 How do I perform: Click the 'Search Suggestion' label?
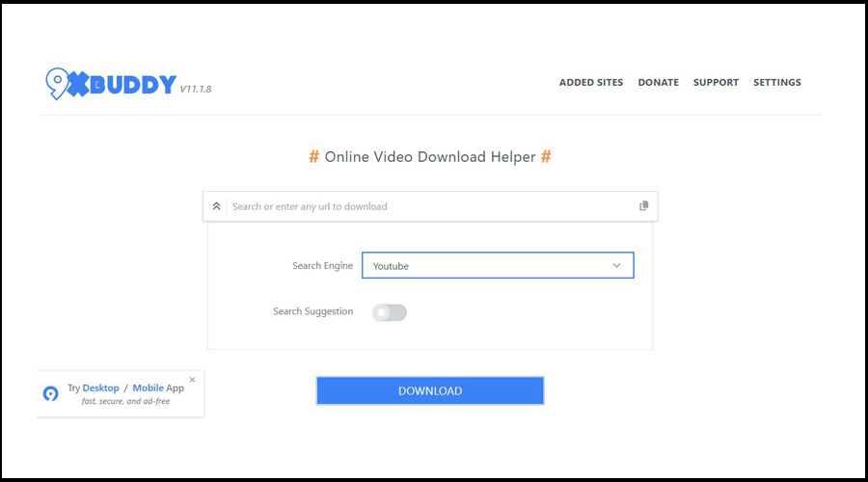click(312, 311)
